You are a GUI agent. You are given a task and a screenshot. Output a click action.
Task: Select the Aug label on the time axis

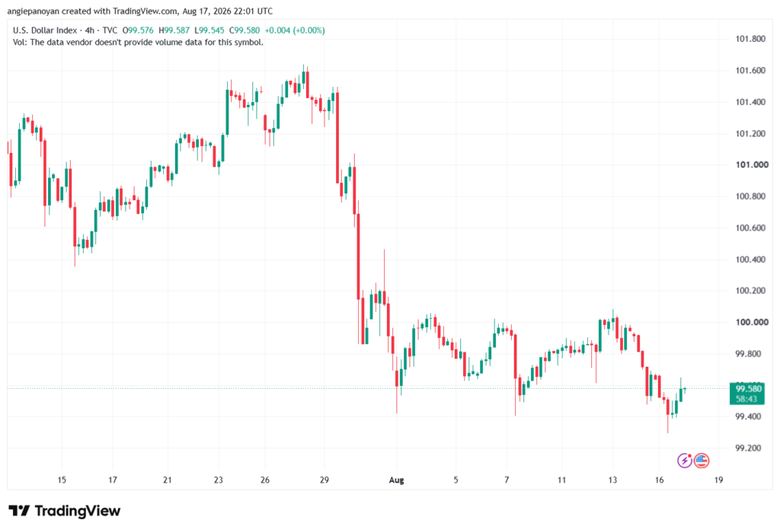tap(396, 479)
